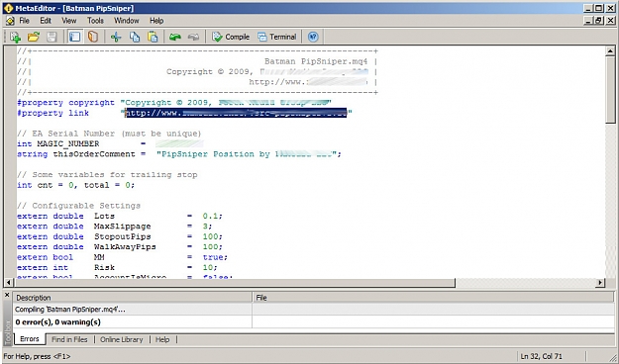The image size is (619, 364).
Task: Click the Cut toolbar icon
Action: (116, 37)
